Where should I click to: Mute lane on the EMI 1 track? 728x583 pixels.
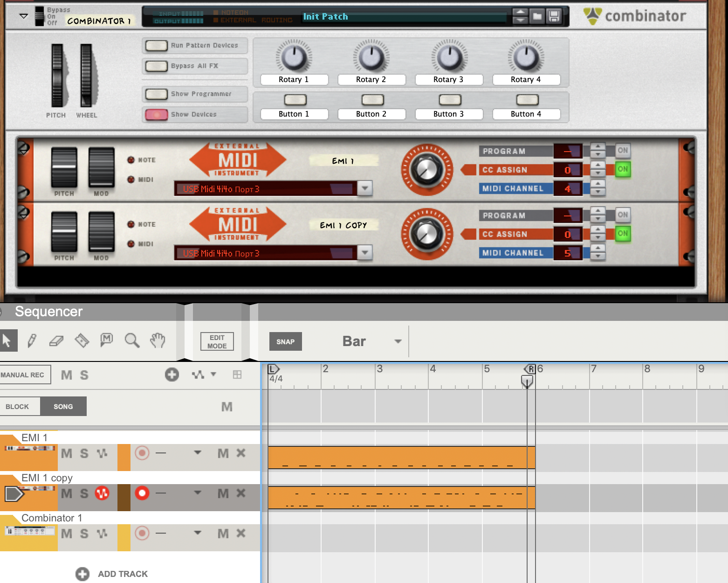tap(223, 453)
